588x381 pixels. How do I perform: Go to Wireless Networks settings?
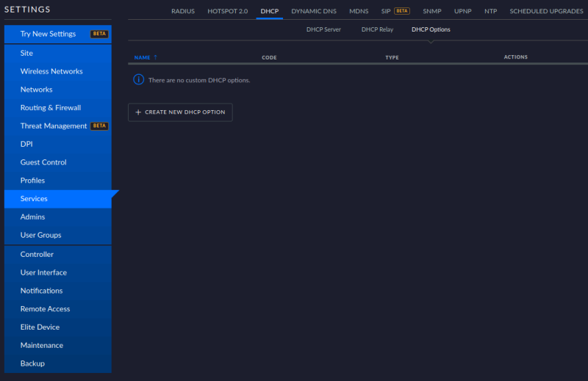pyautogui.click(x=58, y=71)
